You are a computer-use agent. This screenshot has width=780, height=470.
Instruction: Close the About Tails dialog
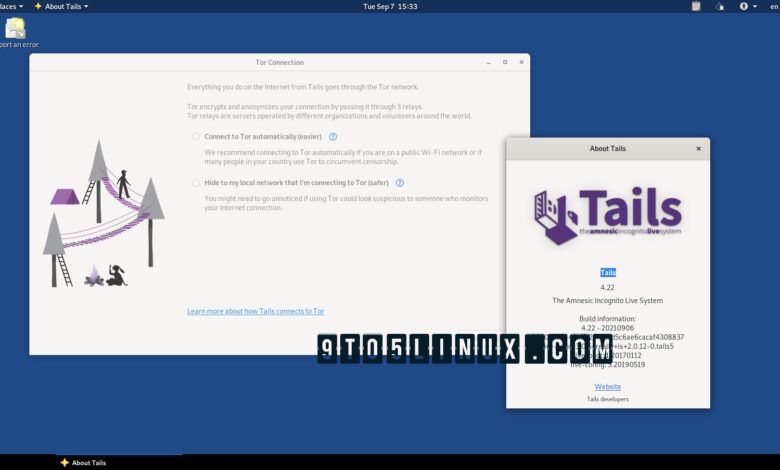pyautogui.click(x=698, y=149)
